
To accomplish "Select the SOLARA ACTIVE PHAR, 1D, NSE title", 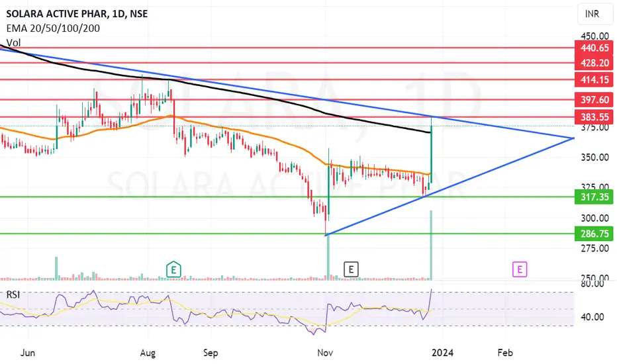I will click(77, 14).
